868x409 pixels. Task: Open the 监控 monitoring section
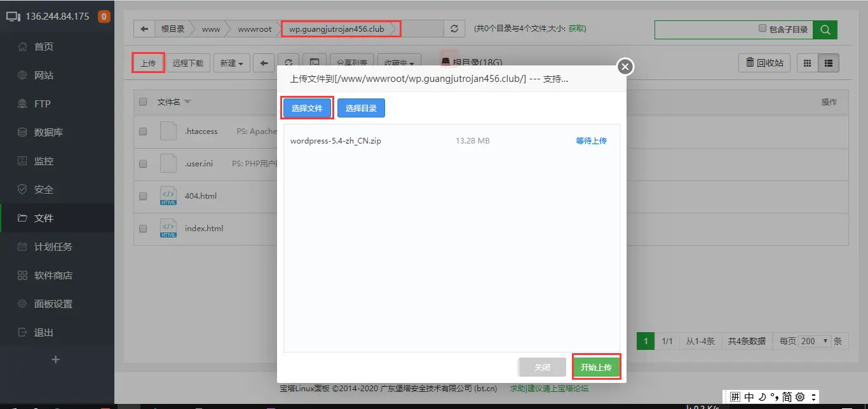point(43,161)
